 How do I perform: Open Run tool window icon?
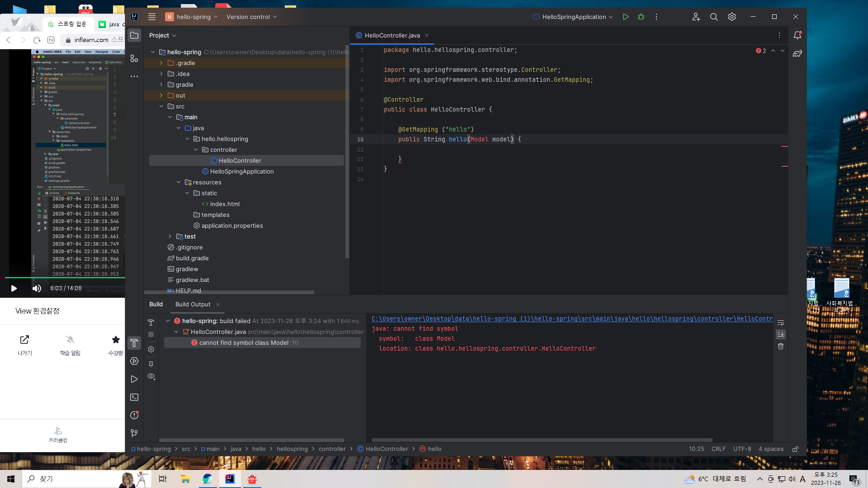click(134, 379)
